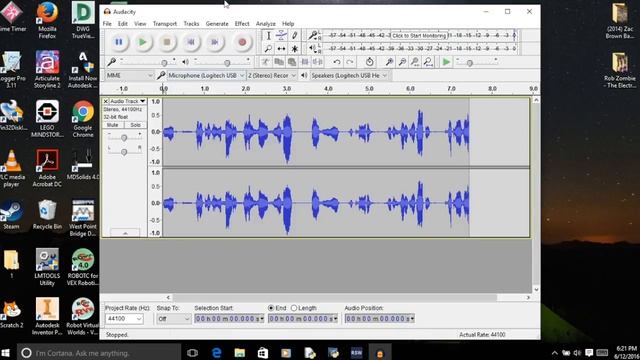The width and height of the screenshot is (640, 360).
Task: Click the Paste icon in edit toolbar
Action: 292,62
